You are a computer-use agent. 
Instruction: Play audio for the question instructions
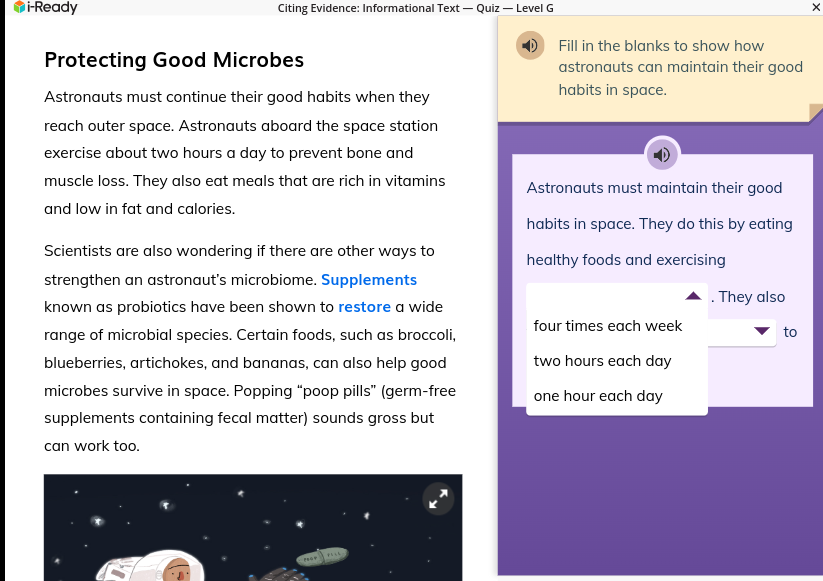[x=530, y=46]
